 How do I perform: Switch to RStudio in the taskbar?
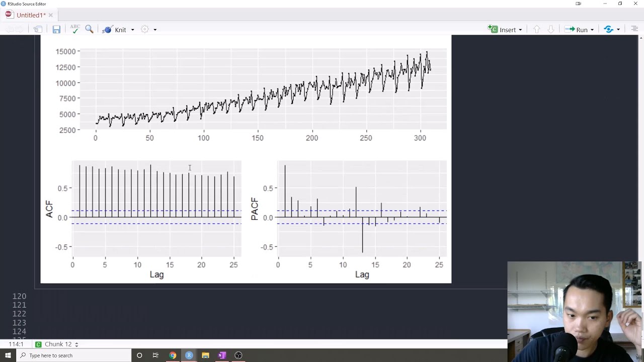[189, 355]
